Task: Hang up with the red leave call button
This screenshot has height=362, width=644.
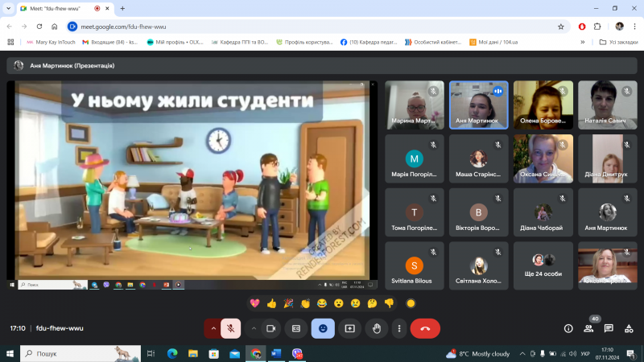Action: tap(425, 328)
